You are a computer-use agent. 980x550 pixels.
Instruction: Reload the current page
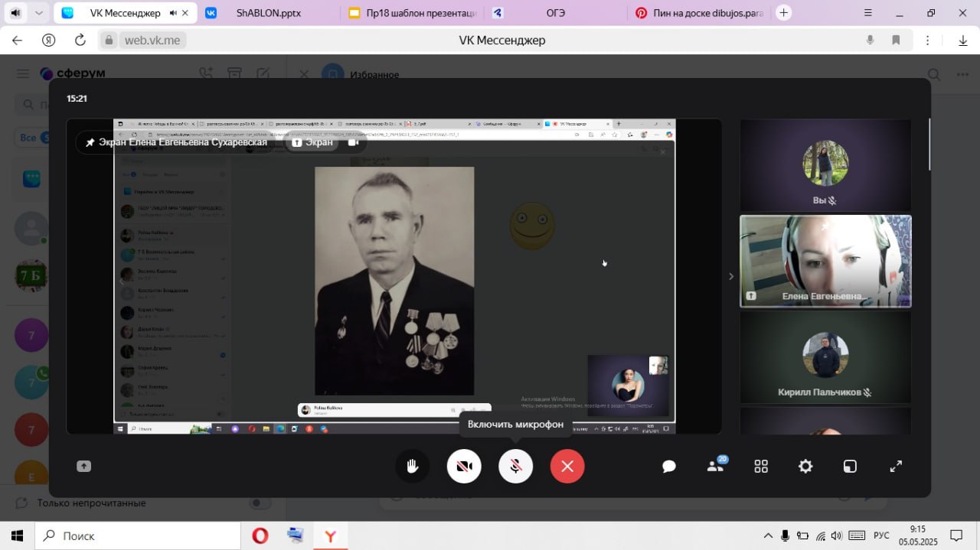pos(80,41)
